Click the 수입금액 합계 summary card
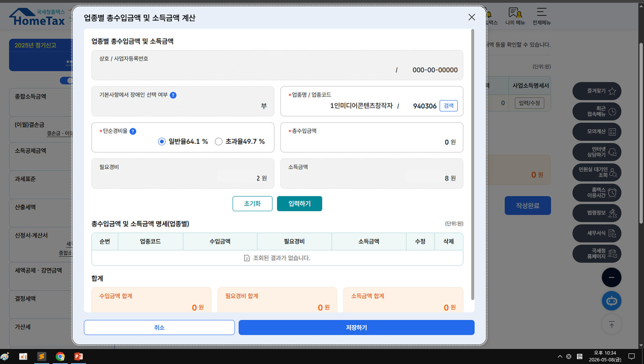644x364 pixels. [x=151, y=300]
